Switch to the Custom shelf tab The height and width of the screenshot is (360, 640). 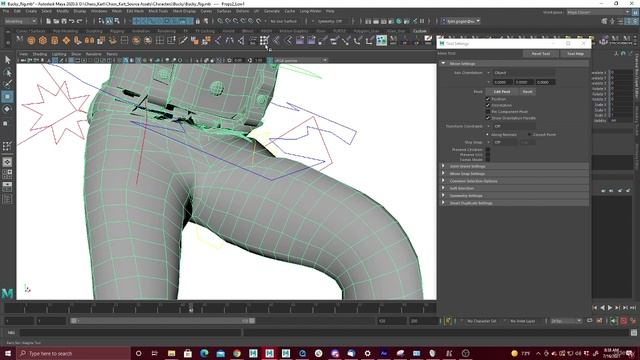click(420, 31)
